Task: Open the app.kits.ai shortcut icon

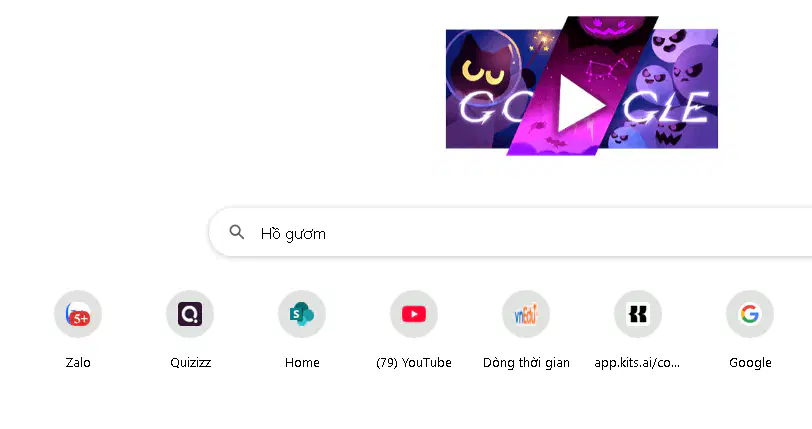Action: tap(637, 314)
